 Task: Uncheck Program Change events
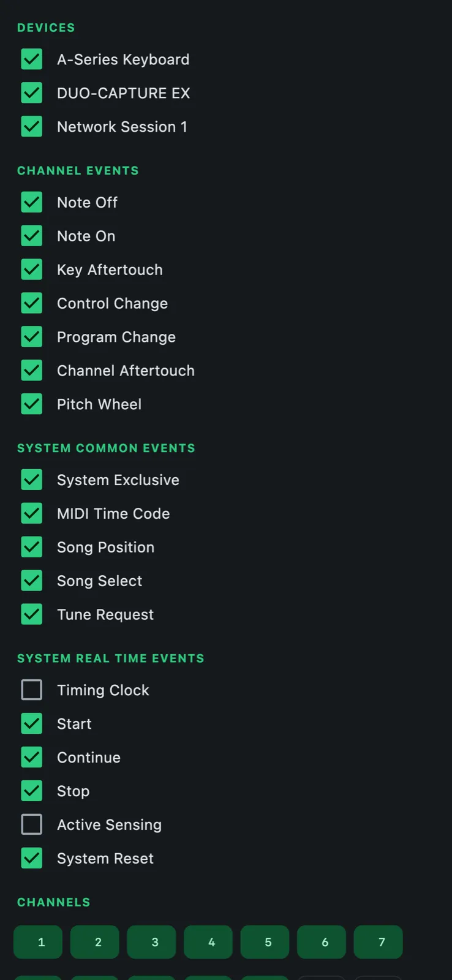tap(32, 337)
